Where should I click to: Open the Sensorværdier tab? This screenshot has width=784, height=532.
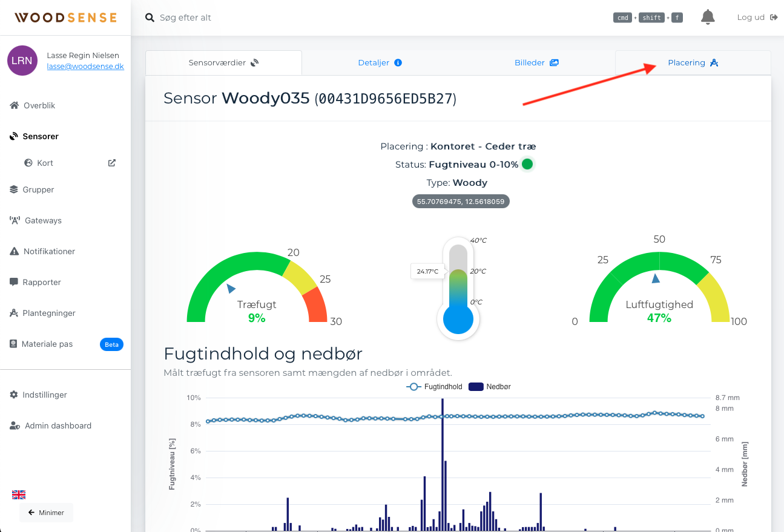pos(223,62)
